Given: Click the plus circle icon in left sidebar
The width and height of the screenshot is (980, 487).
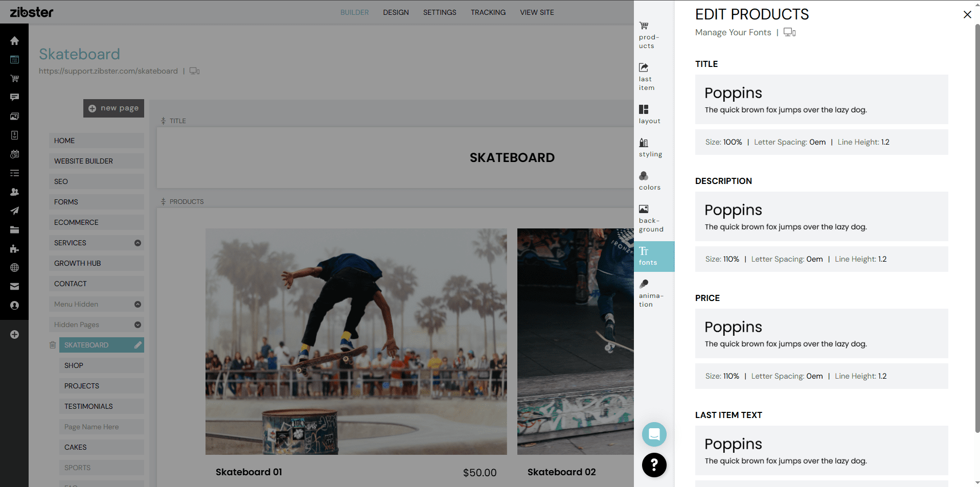Looking at the screenshot, I should click(x=14, y=334).
